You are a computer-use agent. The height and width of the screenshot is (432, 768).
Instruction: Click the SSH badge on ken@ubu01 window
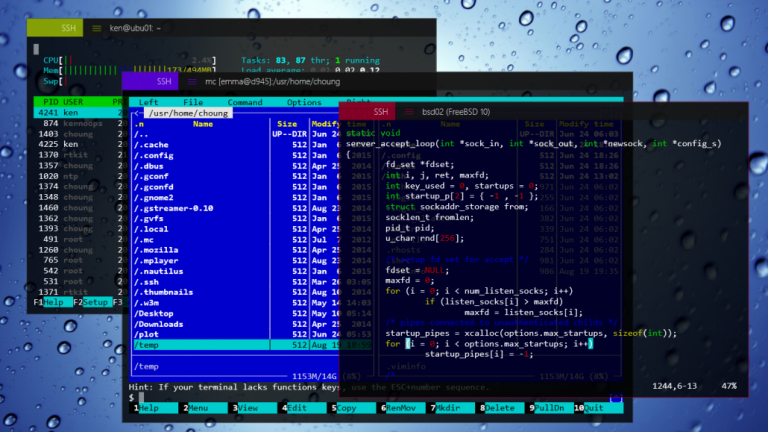(x=69, y=28)
